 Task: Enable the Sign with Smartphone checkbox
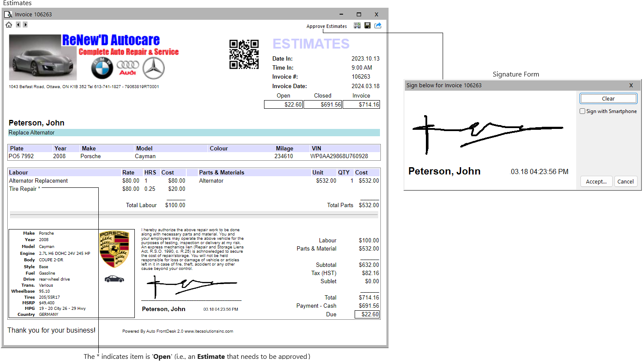click(583, 111)
